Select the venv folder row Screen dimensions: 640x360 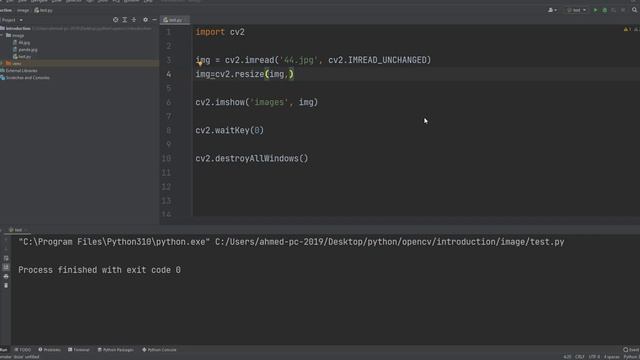point(80,63)
